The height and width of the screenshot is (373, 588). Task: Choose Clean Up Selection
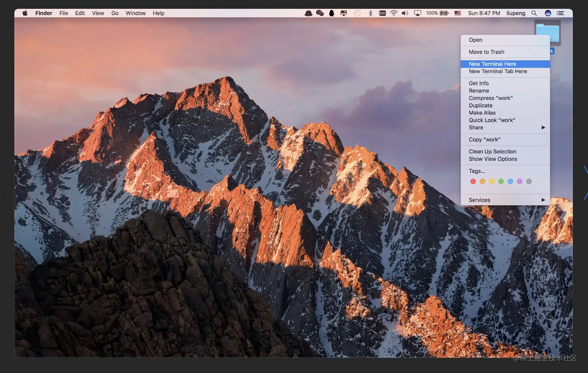pos(505,152)
